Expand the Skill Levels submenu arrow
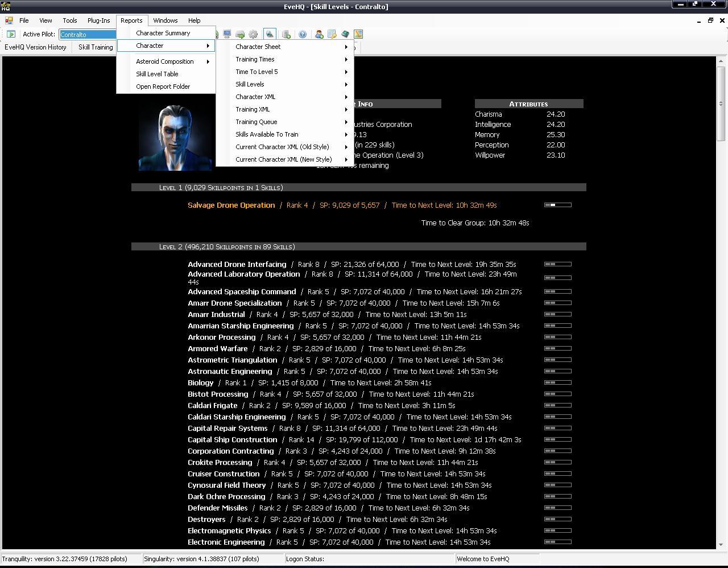This screenshot has width=728, height=568. tap(346, 84)
